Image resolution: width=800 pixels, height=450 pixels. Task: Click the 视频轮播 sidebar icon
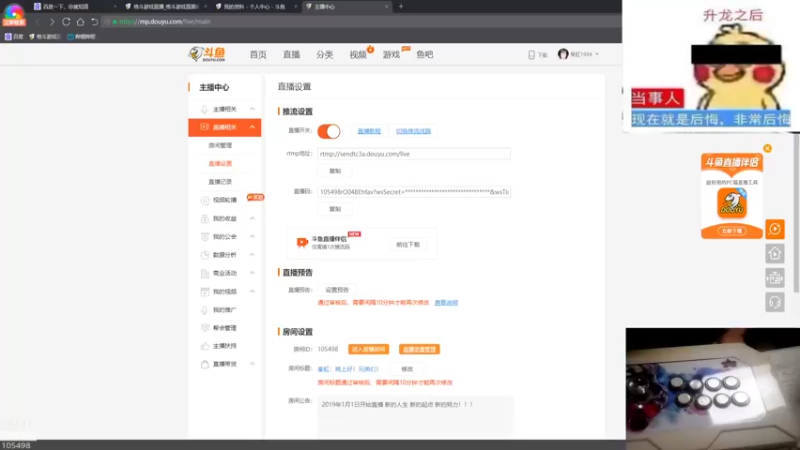[205, 201]
